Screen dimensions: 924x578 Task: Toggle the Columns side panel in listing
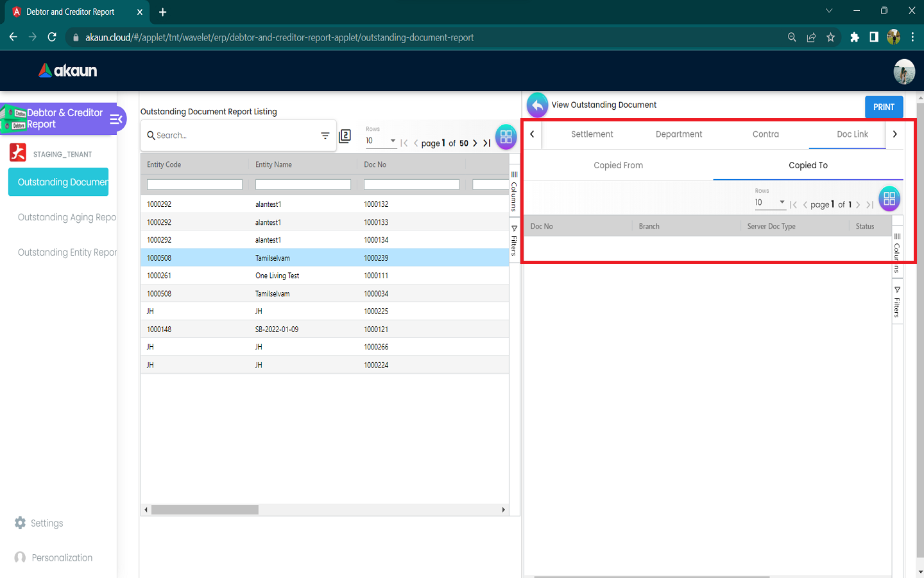point(514,191)
